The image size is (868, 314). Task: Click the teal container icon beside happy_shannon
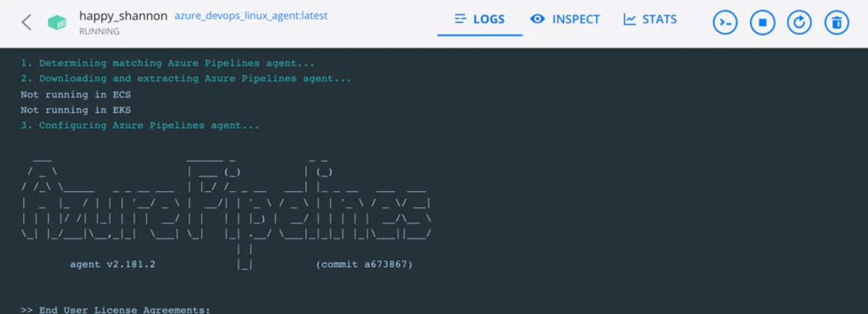tap(57, 23)
